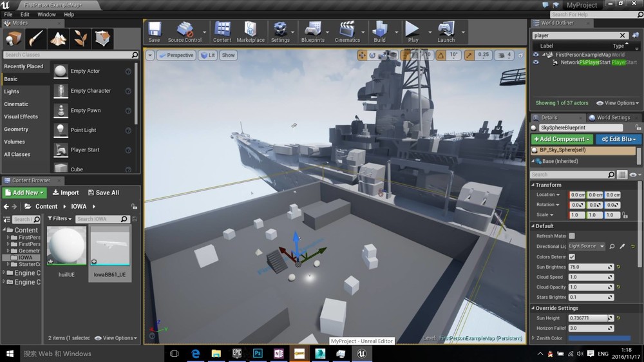Toggle scale snapping icon
This screenshot has width=644, height=362.
coord(469,55)
